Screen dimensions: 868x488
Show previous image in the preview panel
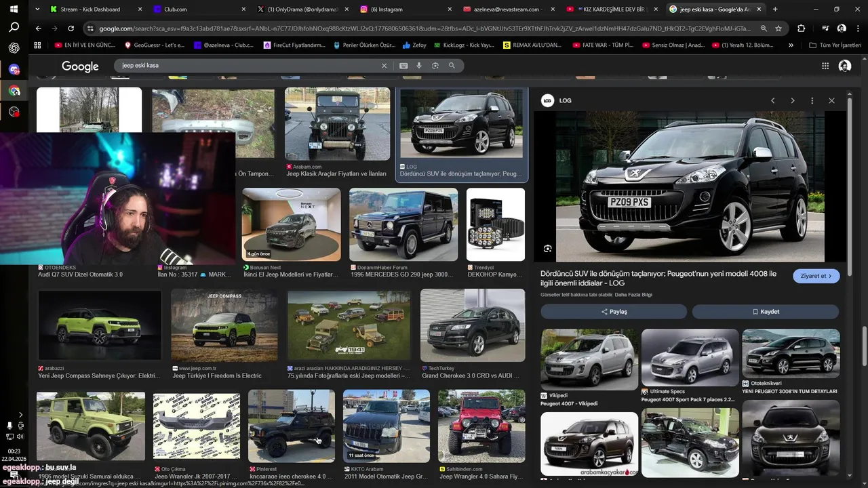(772, 100)
